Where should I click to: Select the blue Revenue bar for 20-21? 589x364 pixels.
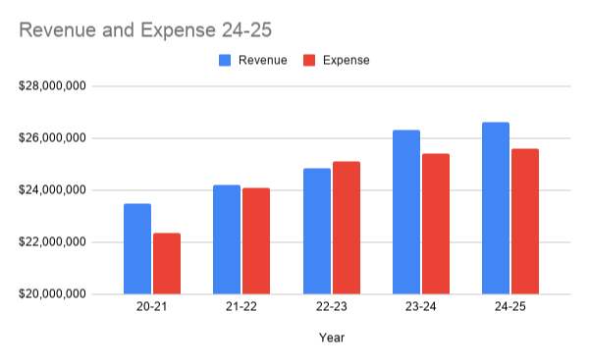point(137,249)
